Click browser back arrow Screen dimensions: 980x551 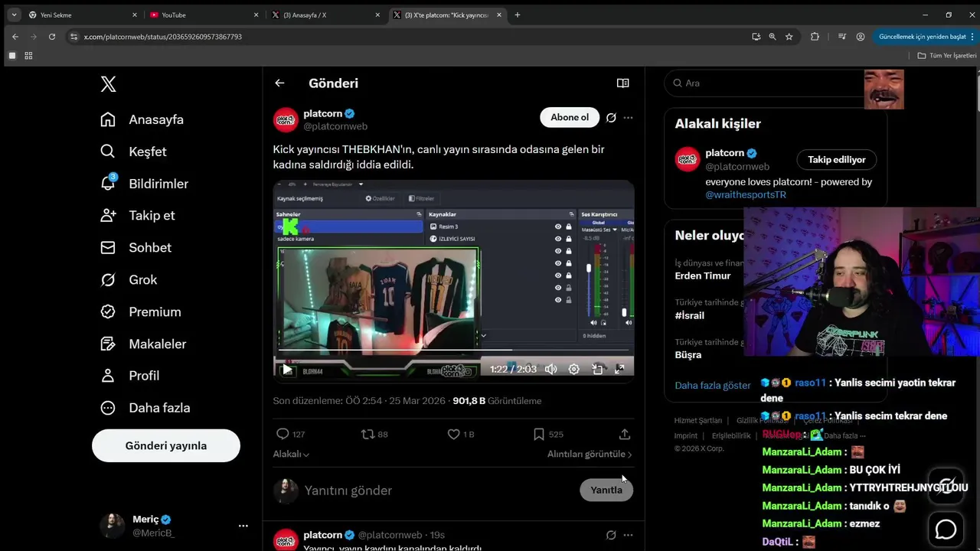coord(15,36)
